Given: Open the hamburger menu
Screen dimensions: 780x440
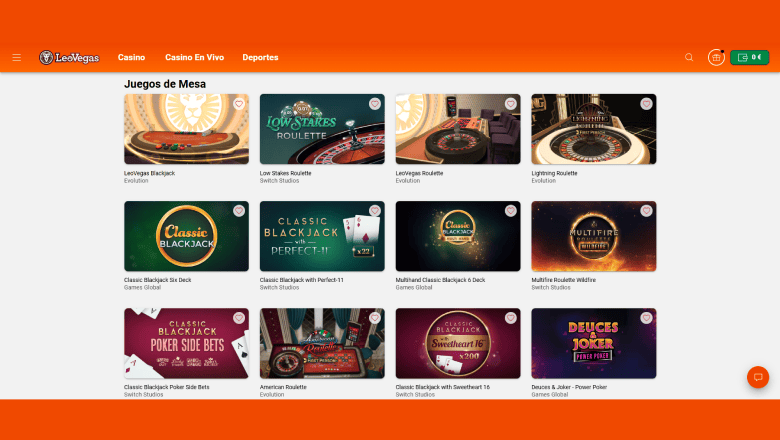Looking at the screenshot, I should pos(16,58).
